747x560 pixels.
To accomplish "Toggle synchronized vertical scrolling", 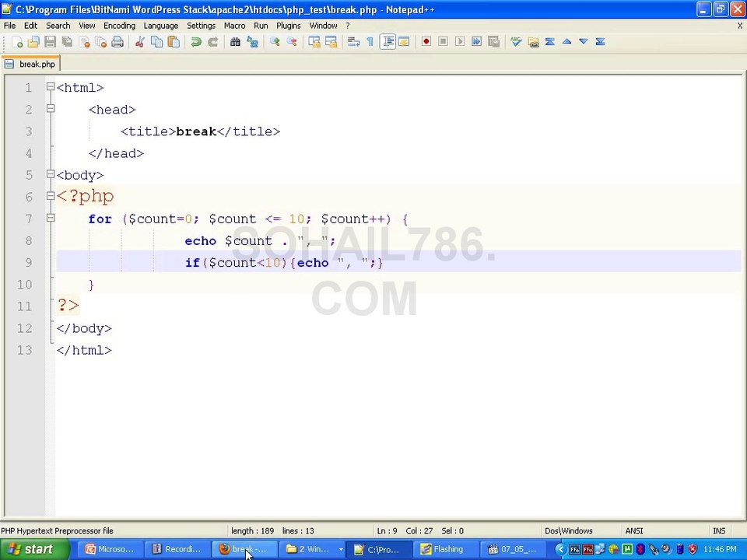I will (x=314, y=42).
